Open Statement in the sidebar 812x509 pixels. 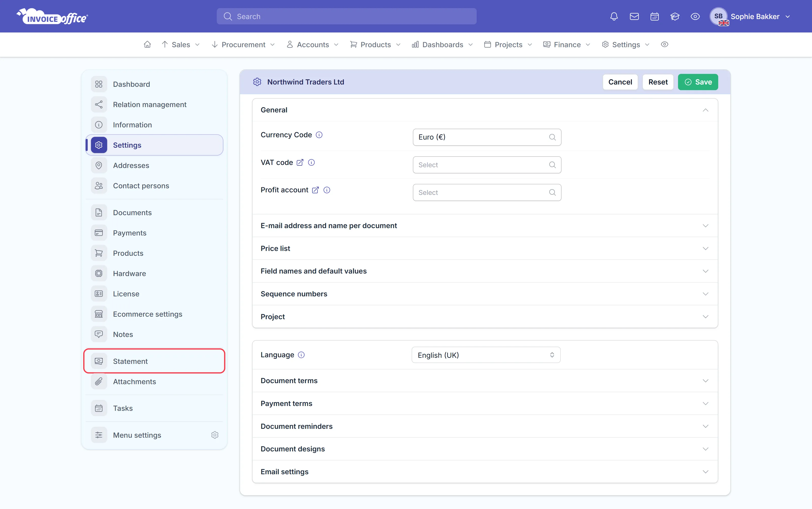154,361
